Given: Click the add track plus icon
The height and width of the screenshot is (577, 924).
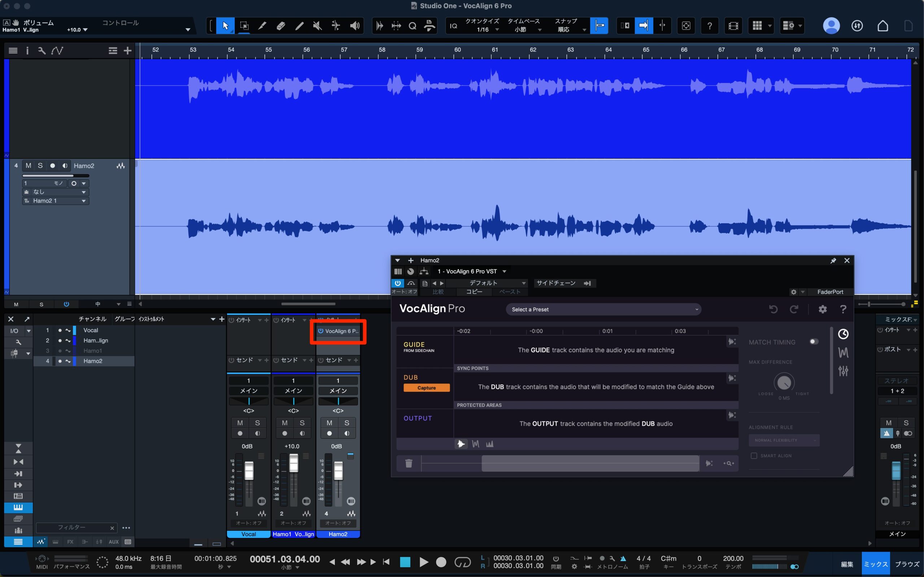Looking at the screenshot, I should tap(128, 51).
